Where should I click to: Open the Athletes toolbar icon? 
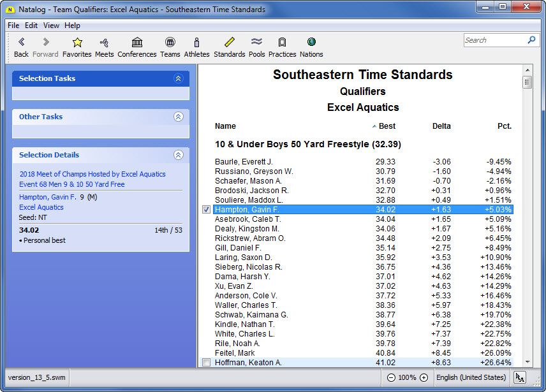coord(196,43)
